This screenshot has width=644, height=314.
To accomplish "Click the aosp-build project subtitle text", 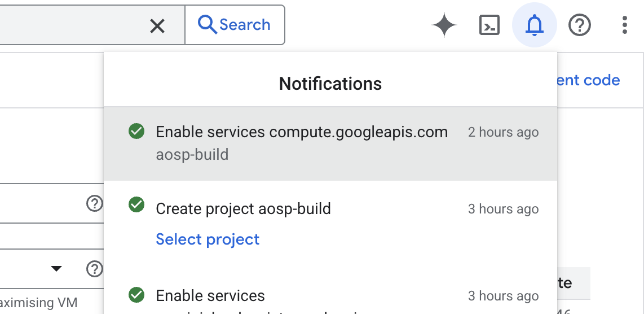I will 192,155.
